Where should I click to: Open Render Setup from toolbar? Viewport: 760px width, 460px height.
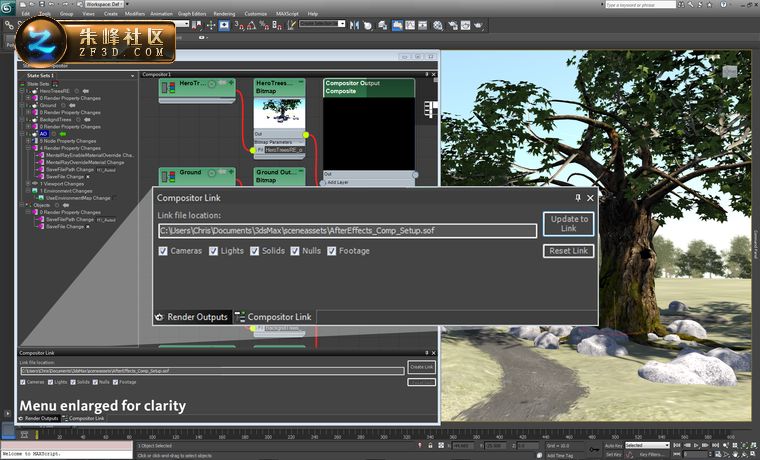tap(453, 25)
